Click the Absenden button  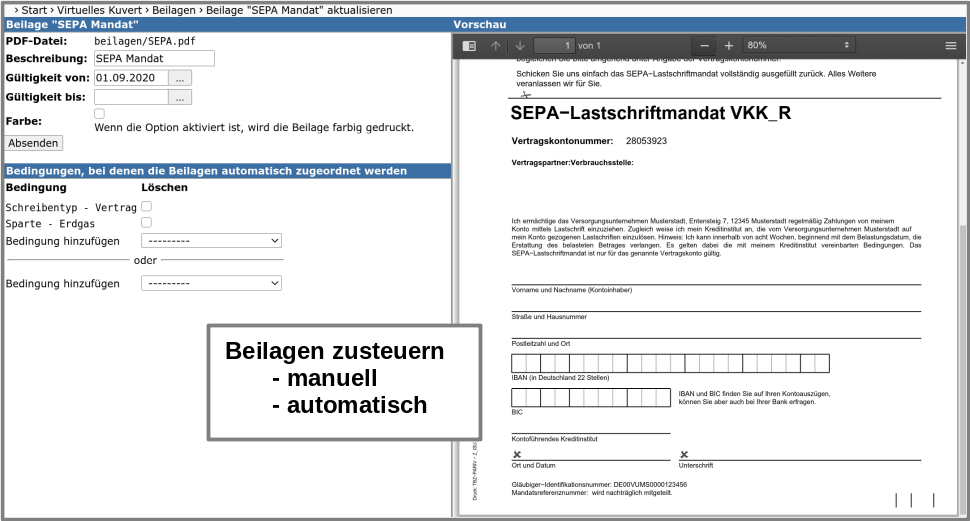33,143
